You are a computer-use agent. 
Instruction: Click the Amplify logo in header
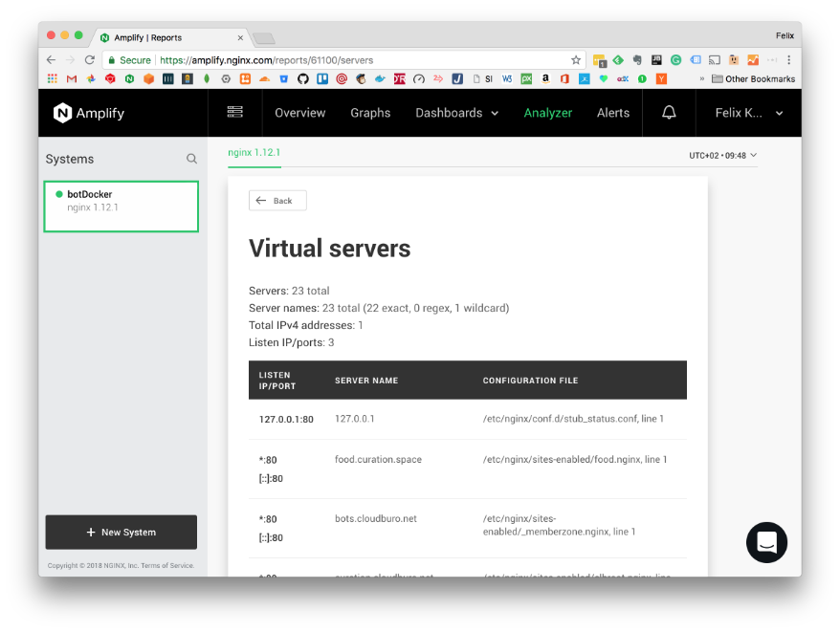89,113
